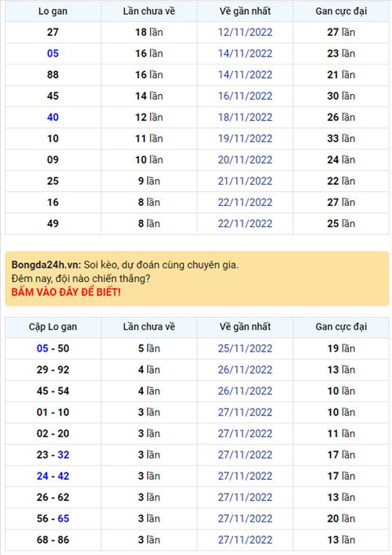Screen dimensions: 392x555
Task: Select the blue number 05 in first table
Action: pyautogui.click(x=53, y=53)
